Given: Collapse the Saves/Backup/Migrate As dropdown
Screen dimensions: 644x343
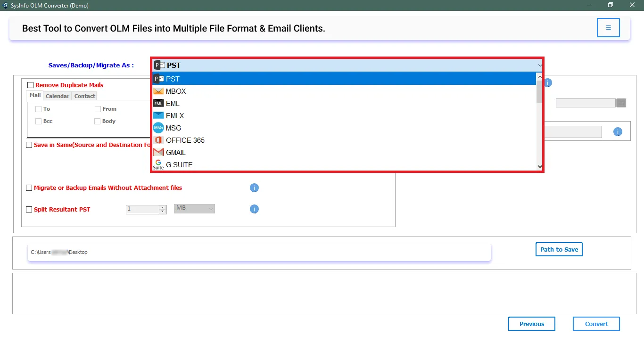Looking at the screenshot, I should [539, 65].
